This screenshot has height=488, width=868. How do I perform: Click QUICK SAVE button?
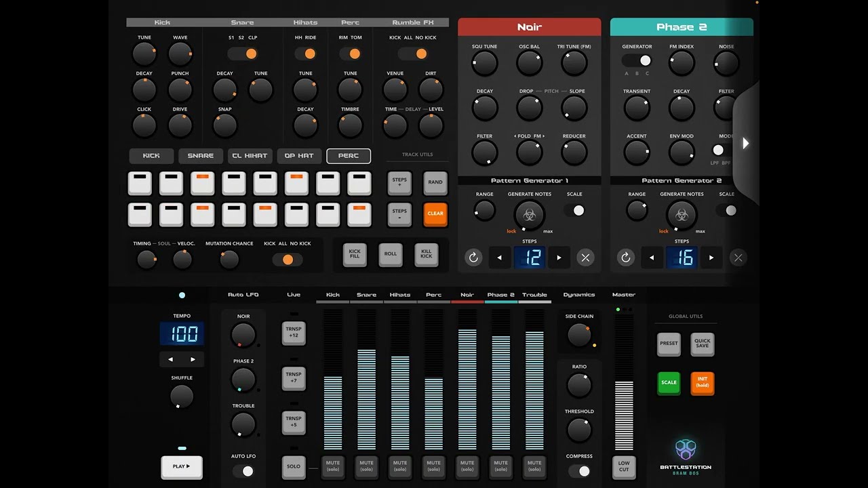(x=703, y=344)
